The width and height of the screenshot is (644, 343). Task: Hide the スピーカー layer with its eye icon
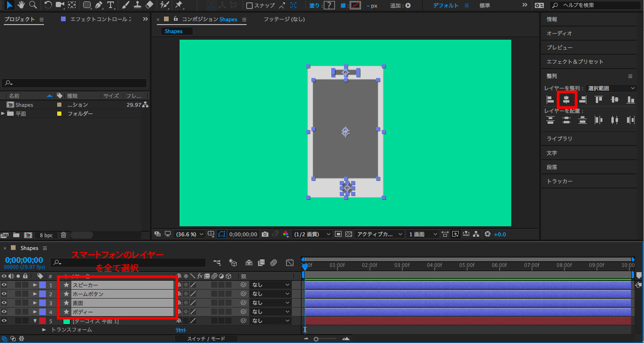tap(4, 285)
